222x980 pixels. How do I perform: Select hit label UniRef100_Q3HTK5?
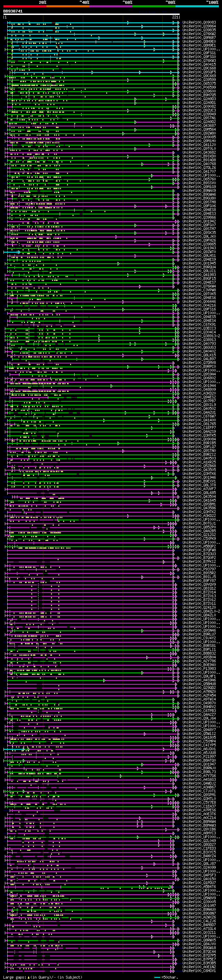click(x=199, y=435)
